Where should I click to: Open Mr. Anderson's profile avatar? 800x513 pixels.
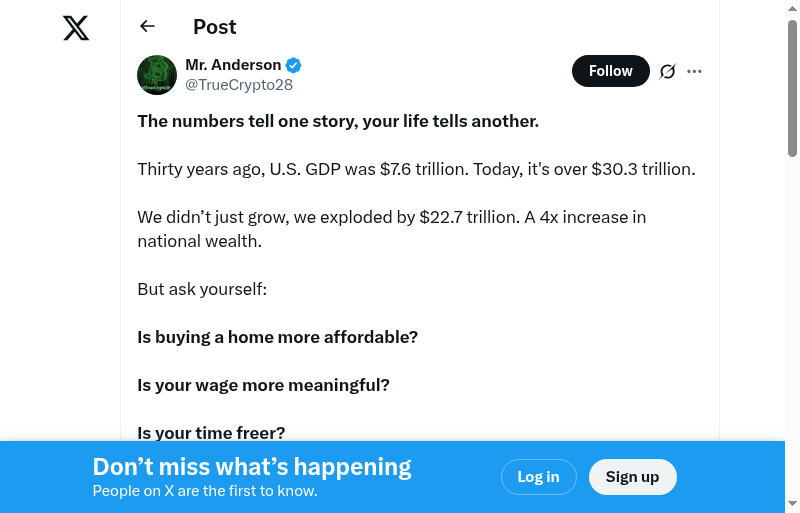pos(157,75)
